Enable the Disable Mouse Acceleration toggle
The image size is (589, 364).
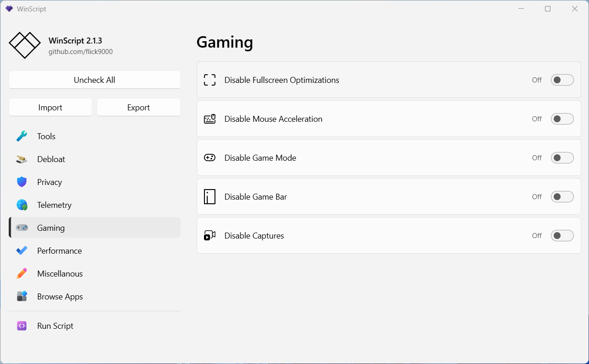562,119
